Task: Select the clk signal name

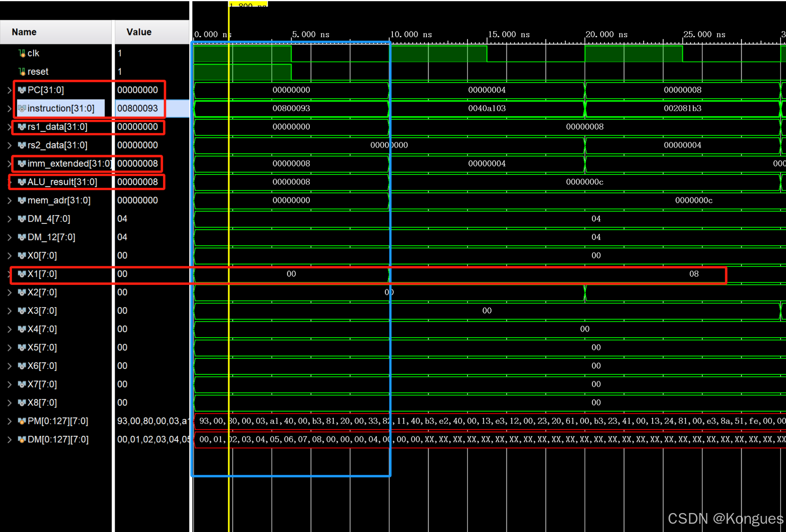Action: click(x=33, y=53)
